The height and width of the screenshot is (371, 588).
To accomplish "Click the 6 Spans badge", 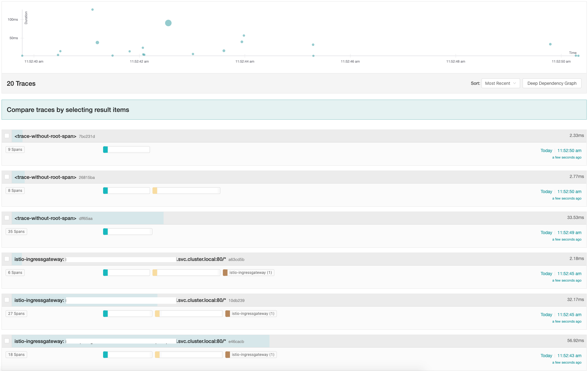I will pos(15,273).
